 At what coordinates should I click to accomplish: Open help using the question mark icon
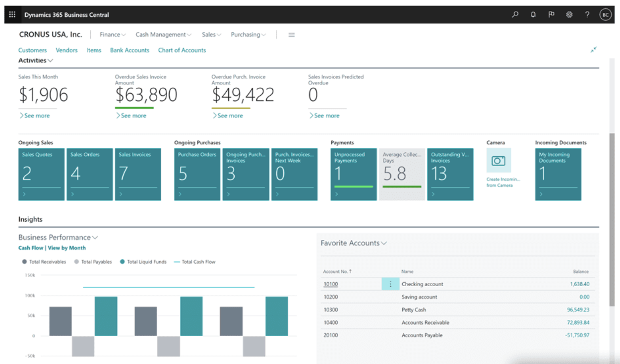pyautogui.click(x=587, y=14)
